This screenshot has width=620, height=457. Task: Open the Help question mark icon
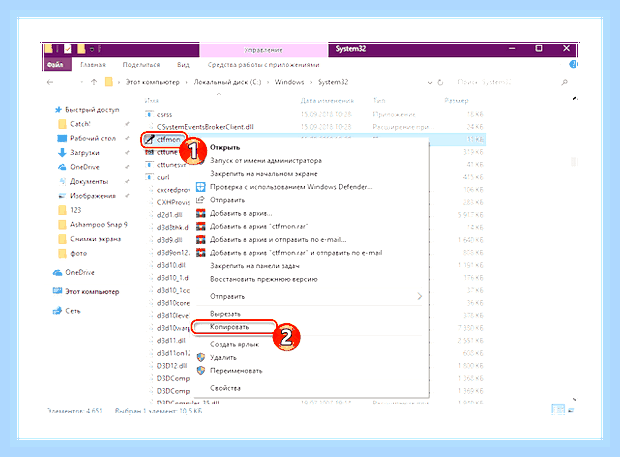point(573,64)
